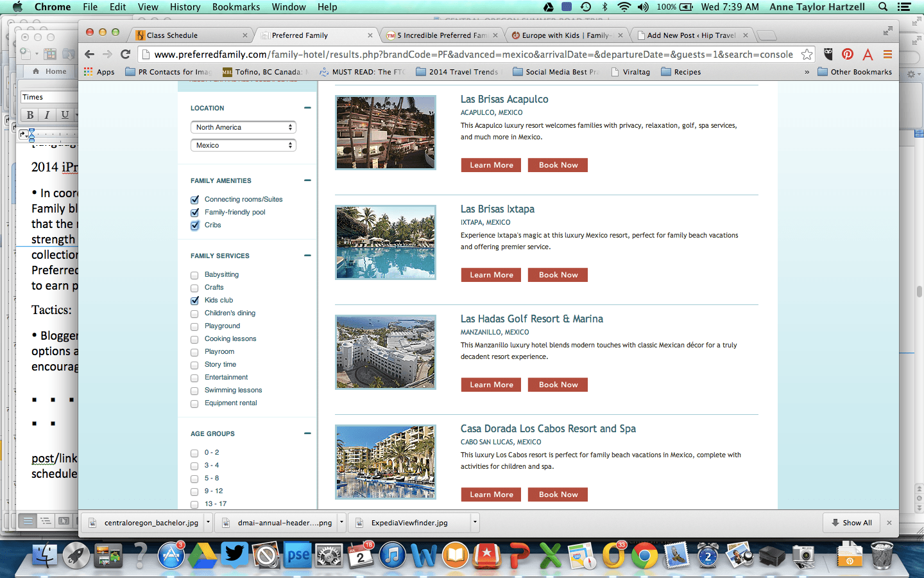Open the North America region dropdown

point(243,127)
